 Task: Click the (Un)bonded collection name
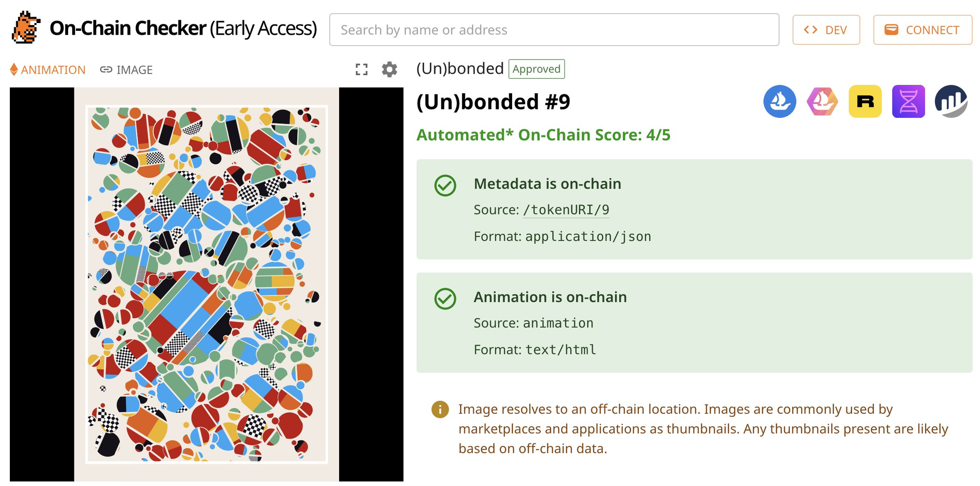pyautogui.click(x=460, y=69)
